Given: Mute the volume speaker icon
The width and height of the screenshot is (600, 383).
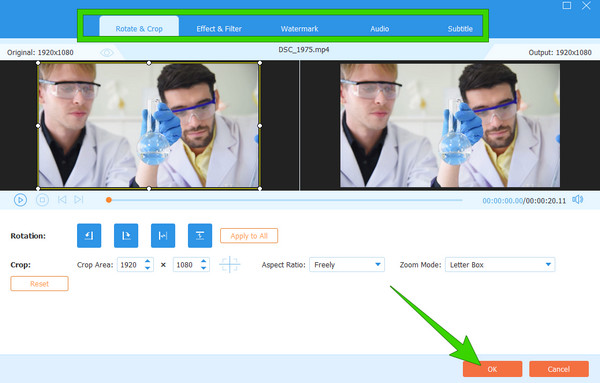Looking at the screenshot, I should 577,200.
